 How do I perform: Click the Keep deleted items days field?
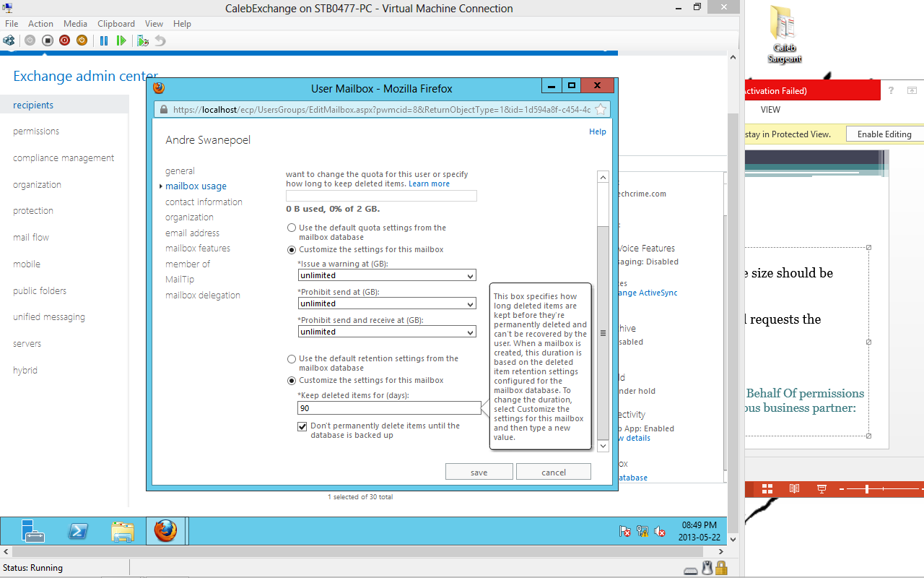pos(389,408)
